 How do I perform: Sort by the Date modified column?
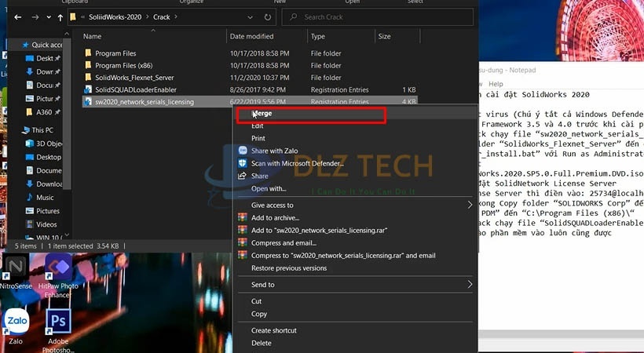click(x=251, y=37)
